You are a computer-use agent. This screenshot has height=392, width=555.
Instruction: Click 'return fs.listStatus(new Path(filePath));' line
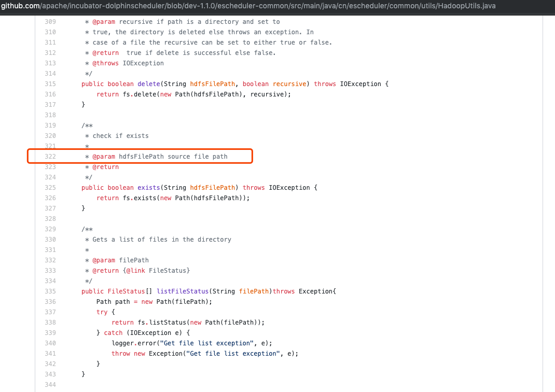tap(188, 323)
